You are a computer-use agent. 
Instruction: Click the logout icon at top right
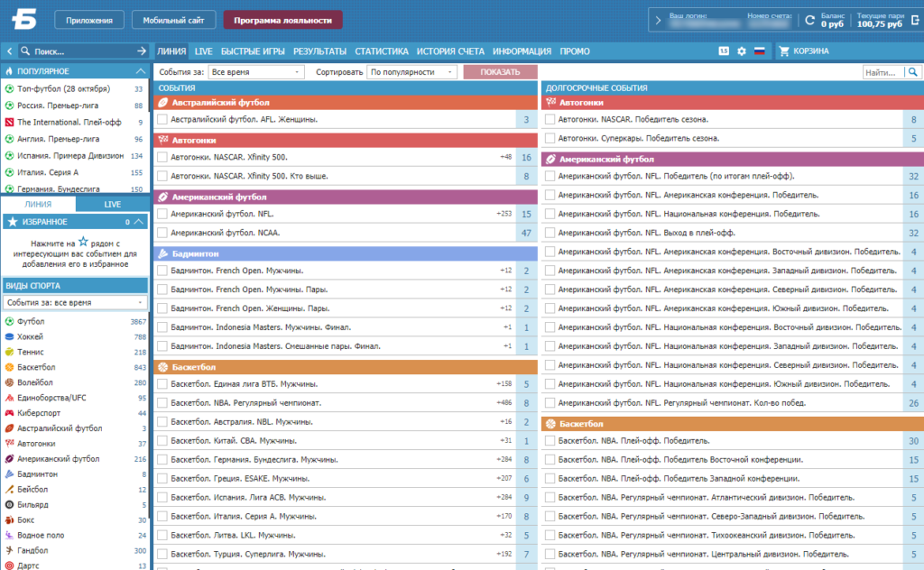coord(915,20)
